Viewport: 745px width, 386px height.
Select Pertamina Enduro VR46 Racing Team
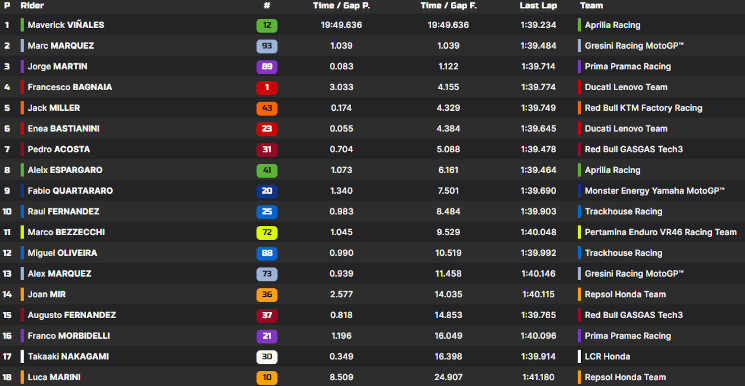(x=660, y=232)
